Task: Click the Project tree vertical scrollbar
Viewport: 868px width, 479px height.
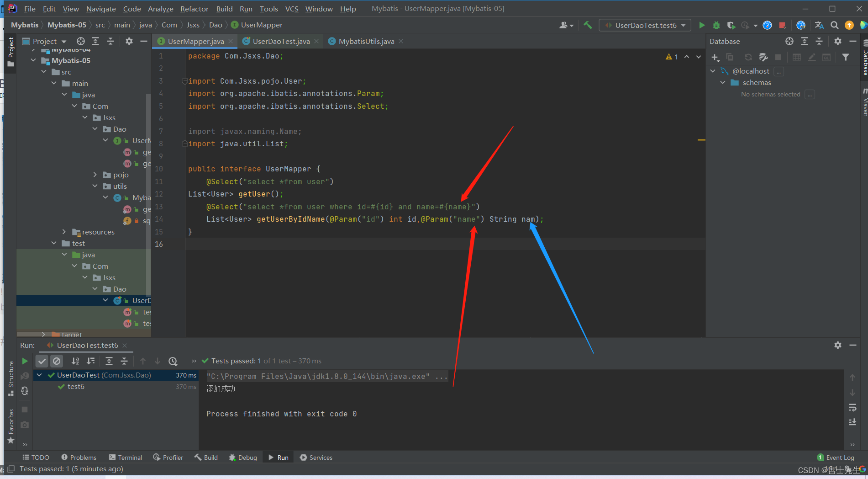Action: 148,194
